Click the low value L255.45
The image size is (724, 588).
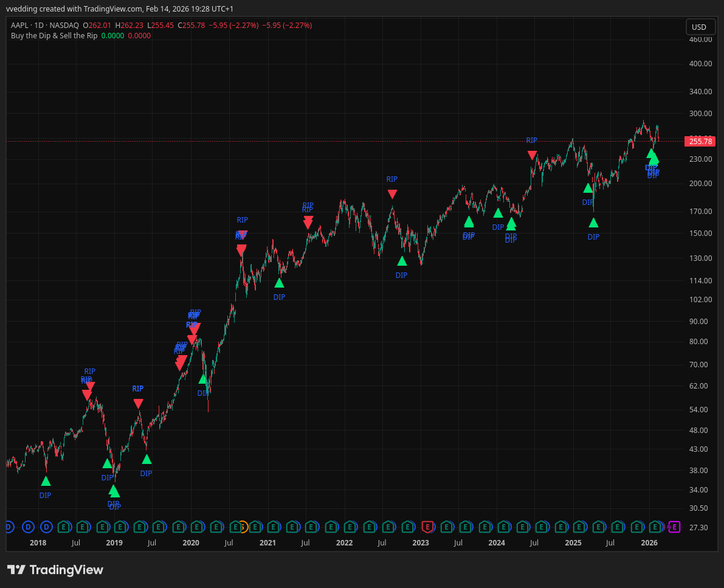160,26
